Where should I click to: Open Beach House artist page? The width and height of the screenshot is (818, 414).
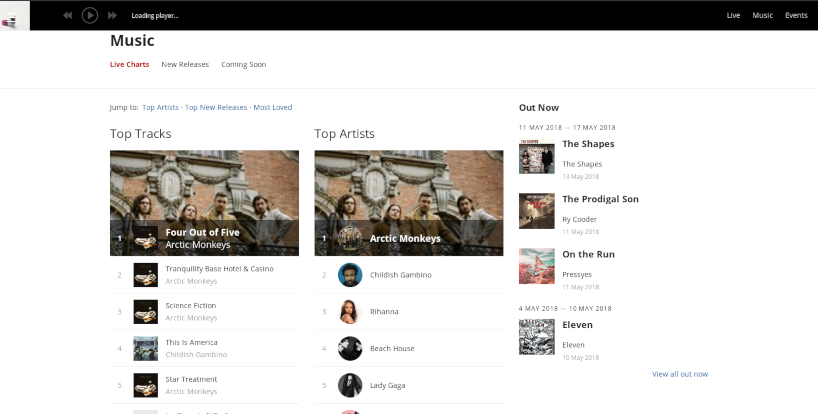coord(392,348)
